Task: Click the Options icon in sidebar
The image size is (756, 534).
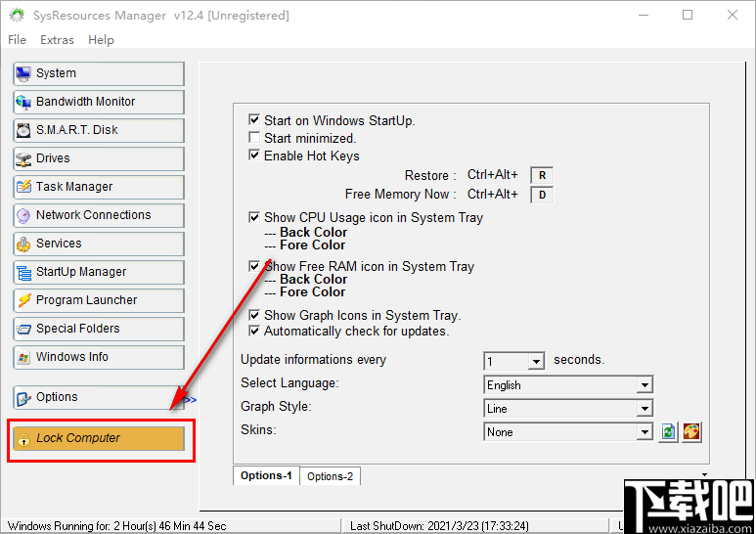Action: [x=23, y=398]
